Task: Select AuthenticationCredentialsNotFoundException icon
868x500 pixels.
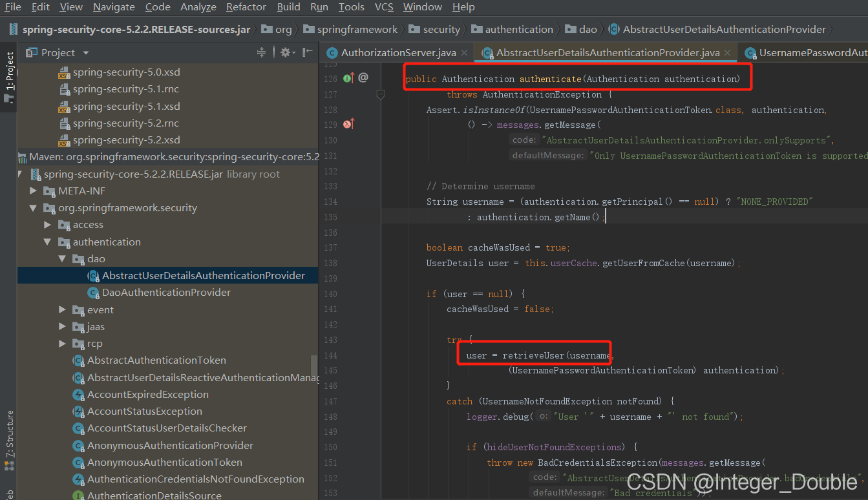Action: click(78, 479)
